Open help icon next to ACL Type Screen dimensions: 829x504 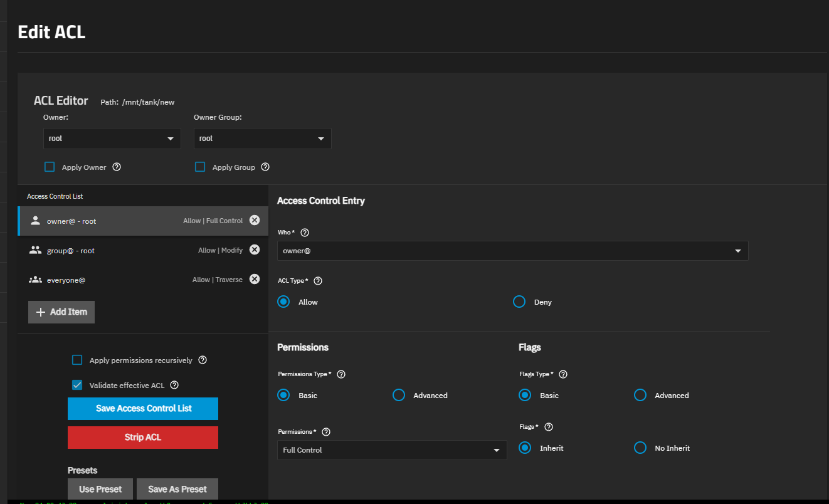(318, 281)
